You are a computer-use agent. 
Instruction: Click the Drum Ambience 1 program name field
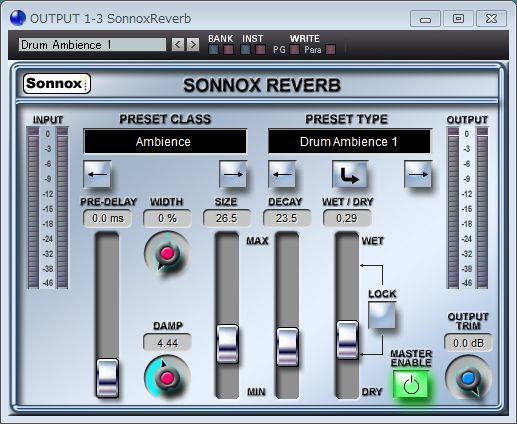[x=92, y=44]
